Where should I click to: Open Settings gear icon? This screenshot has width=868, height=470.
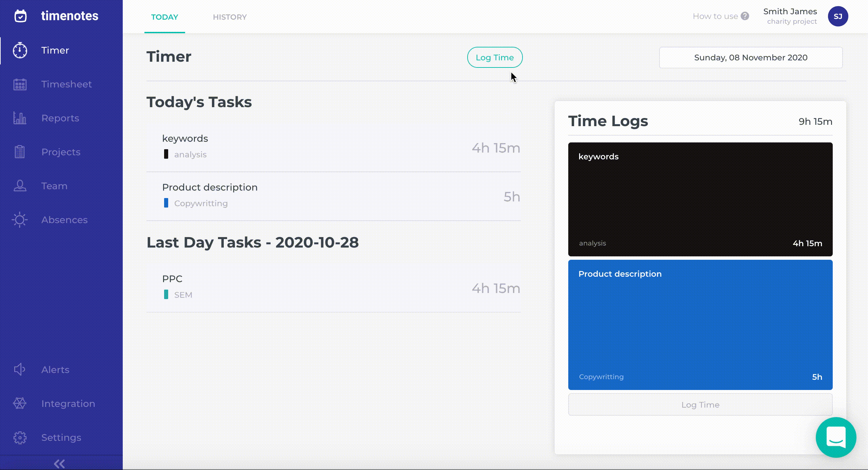click(x=20, y=437)
